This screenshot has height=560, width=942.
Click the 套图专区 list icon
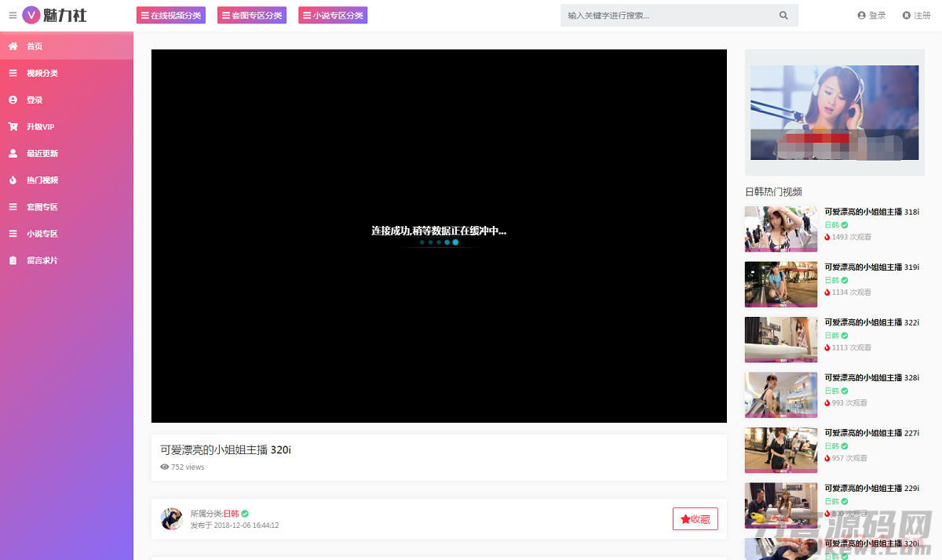click(13, 206)
